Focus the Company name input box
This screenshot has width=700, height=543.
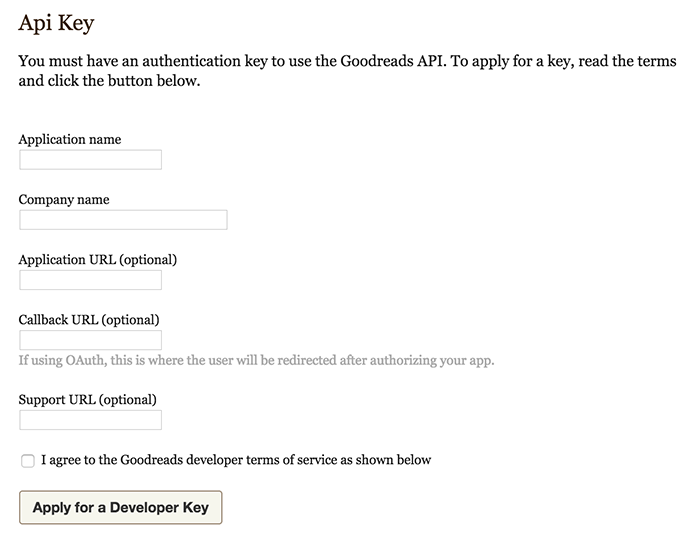[123, 220]
